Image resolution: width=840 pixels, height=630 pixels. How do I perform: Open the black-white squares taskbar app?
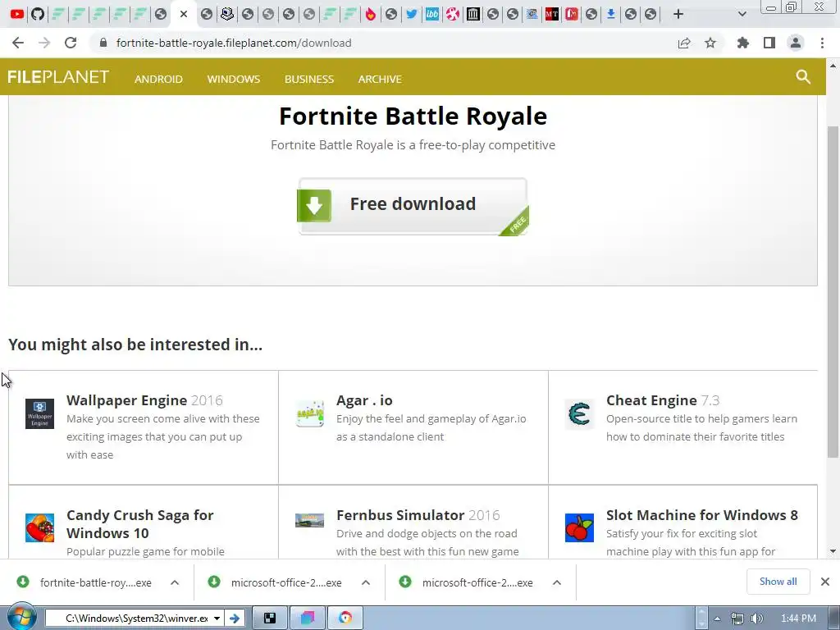[270, 619]
